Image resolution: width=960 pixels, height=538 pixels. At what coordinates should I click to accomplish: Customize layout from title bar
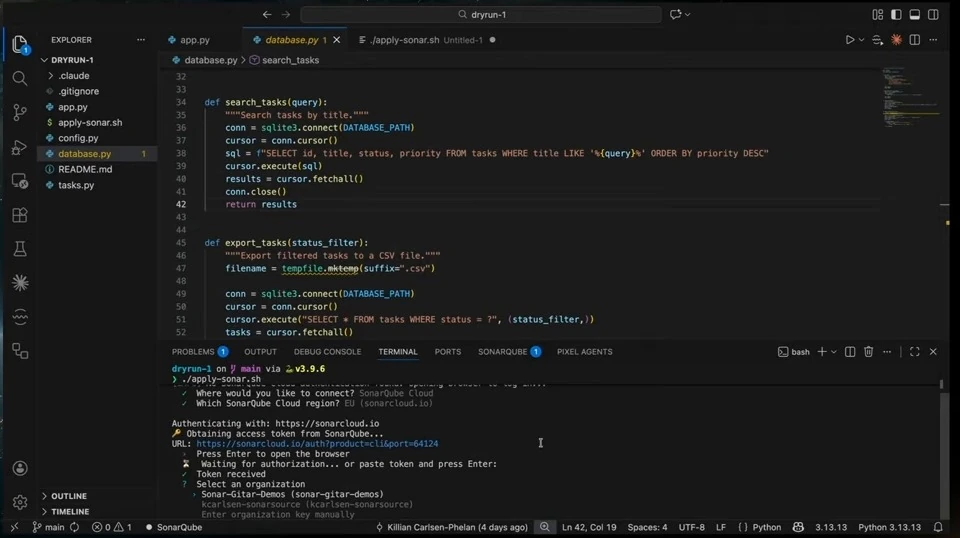click(877, 14)
